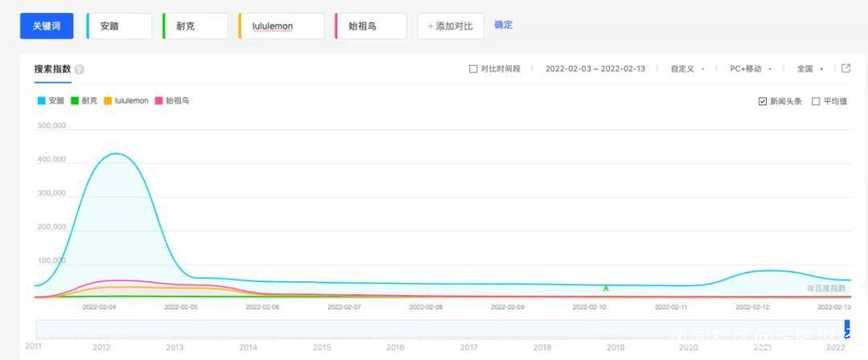Select the 安踏 keyword field
This screenshot has height=360, width=868.
coord(119,26)
